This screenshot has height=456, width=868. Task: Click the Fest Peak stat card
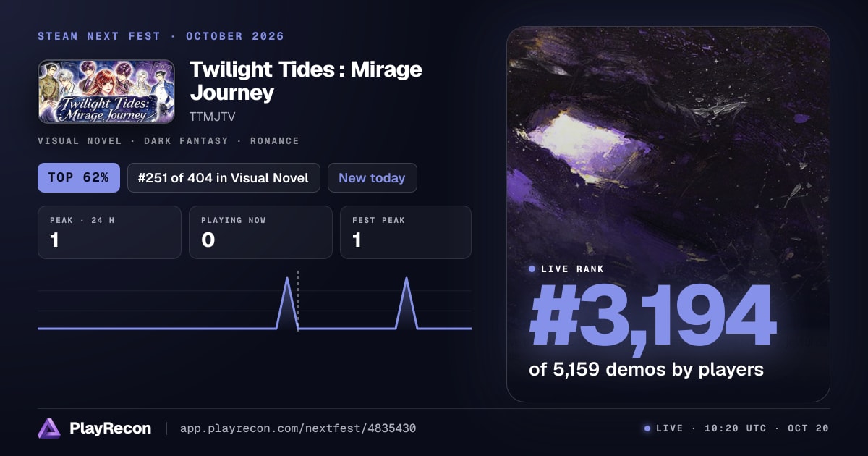tap(405, 232)
